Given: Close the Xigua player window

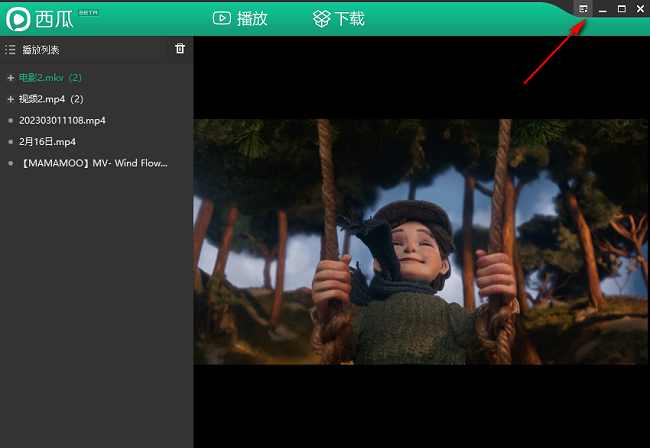Looking at the screenshot, I should (639, 9).
